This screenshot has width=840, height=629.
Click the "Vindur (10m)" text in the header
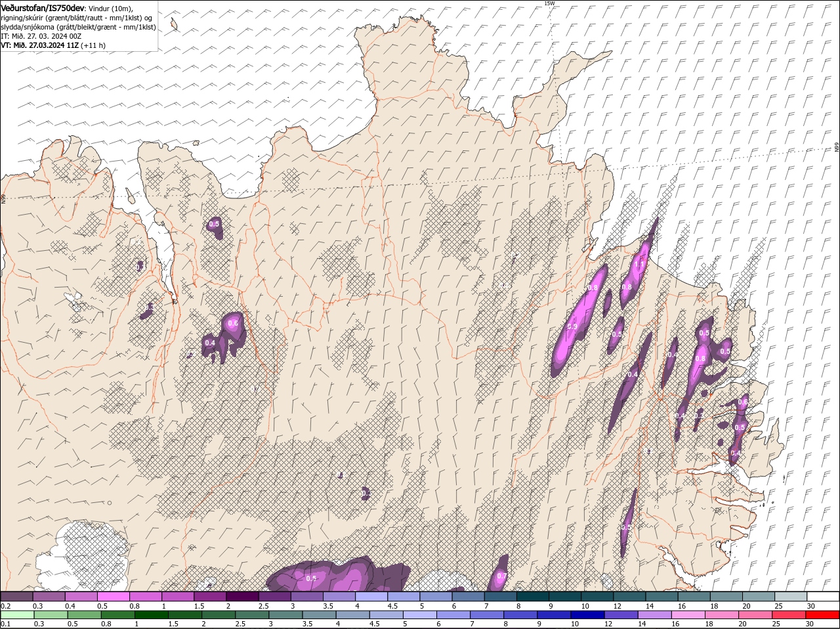(110, 8)
